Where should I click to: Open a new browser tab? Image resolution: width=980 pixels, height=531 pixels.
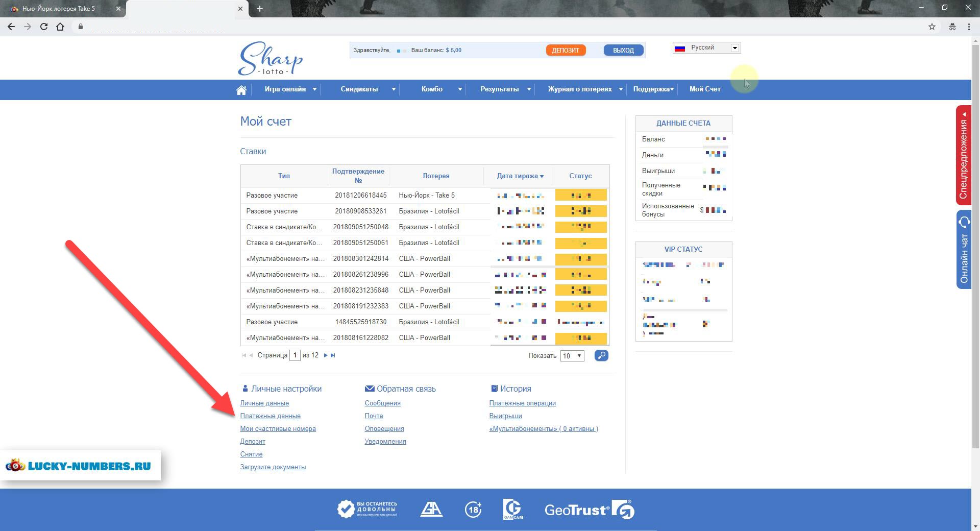[259, 9]
